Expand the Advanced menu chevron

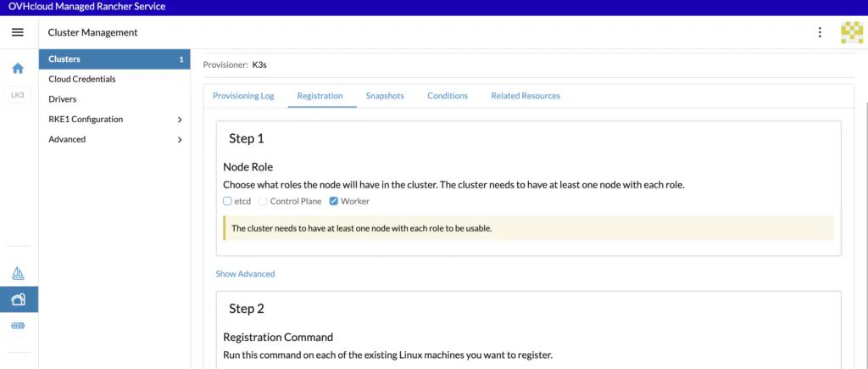click(180, 140)
